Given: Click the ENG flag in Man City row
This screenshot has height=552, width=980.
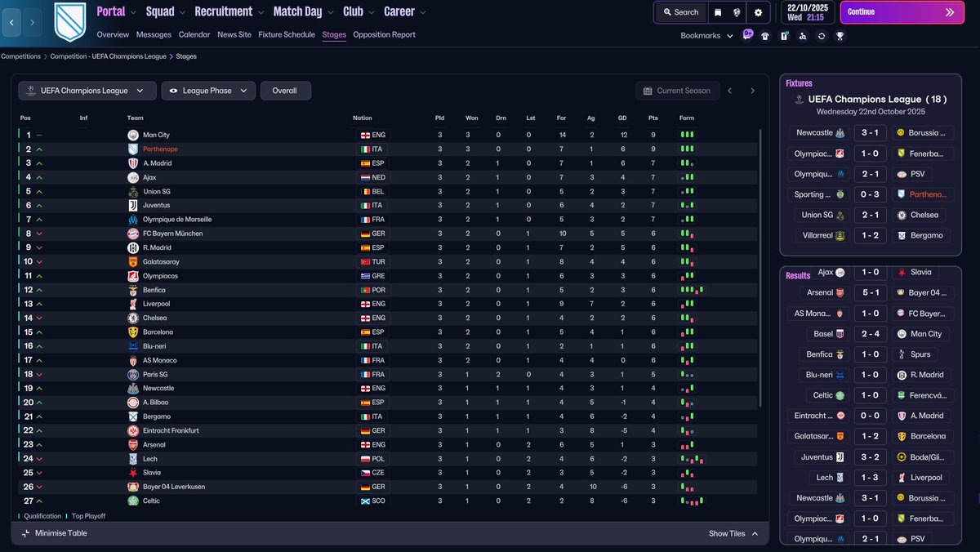Looking at the screenshot, I should [x=365, y=135].
